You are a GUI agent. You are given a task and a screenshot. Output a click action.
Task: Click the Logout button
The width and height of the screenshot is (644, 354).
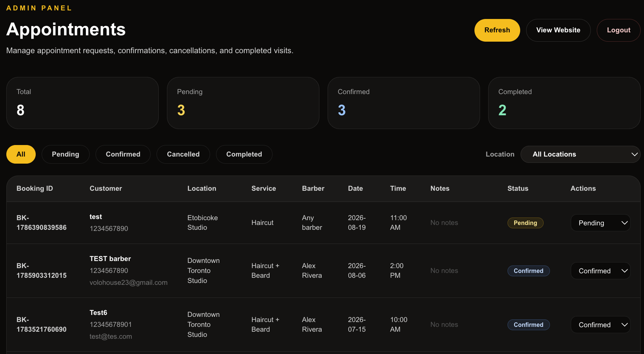point(618,30)
